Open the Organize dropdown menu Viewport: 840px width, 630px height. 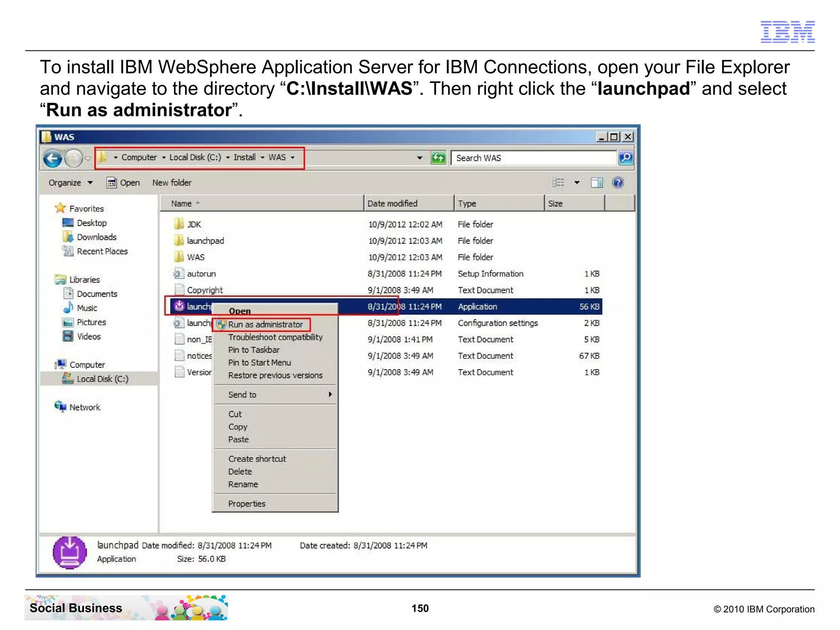tap(71, 183)
